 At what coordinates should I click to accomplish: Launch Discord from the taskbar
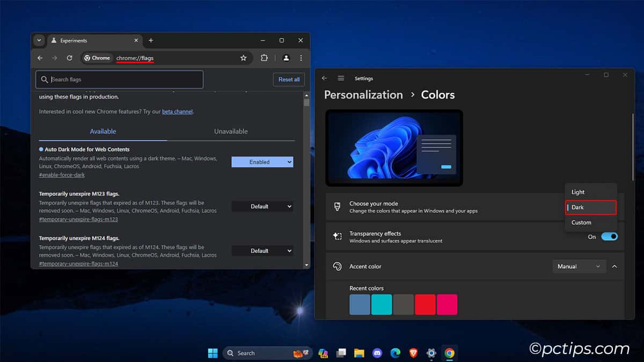click(x=377, y=353)
